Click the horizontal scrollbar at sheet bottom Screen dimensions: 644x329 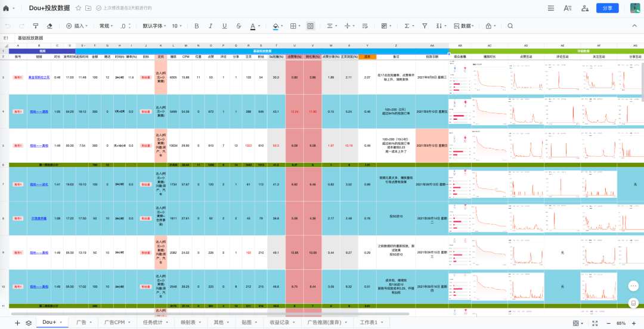[x=210, y=314]
